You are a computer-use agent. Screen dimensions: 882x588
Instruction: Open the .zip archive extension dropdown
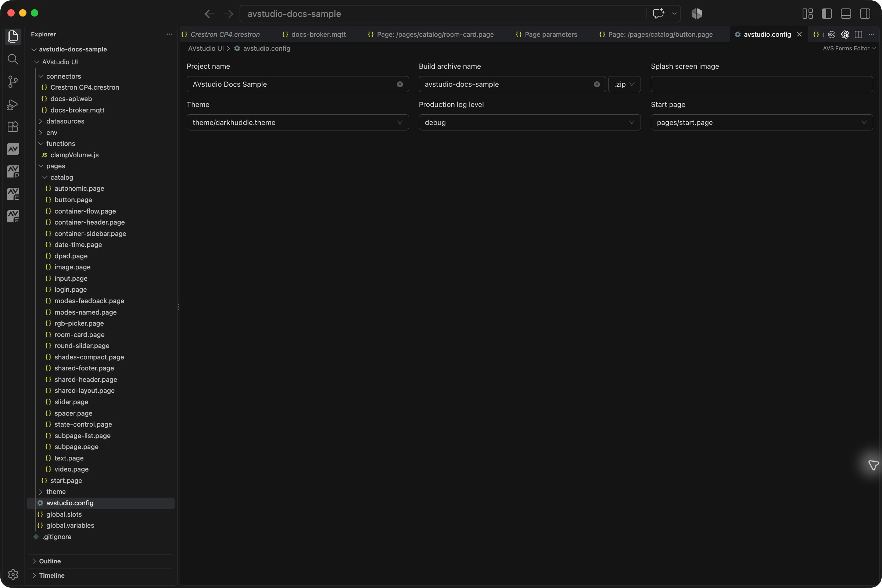[x=624, y=85]
